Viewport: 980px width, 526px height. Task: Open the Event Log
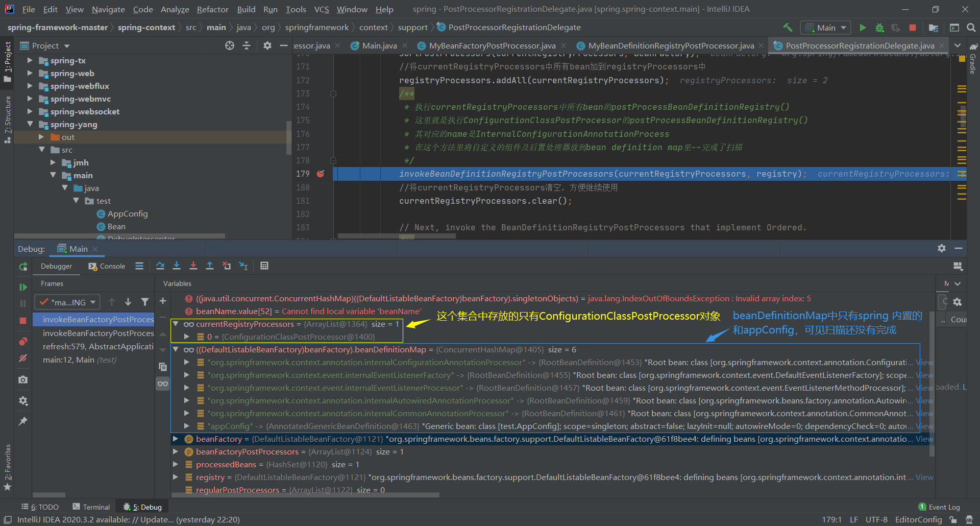tap(939, 507)
